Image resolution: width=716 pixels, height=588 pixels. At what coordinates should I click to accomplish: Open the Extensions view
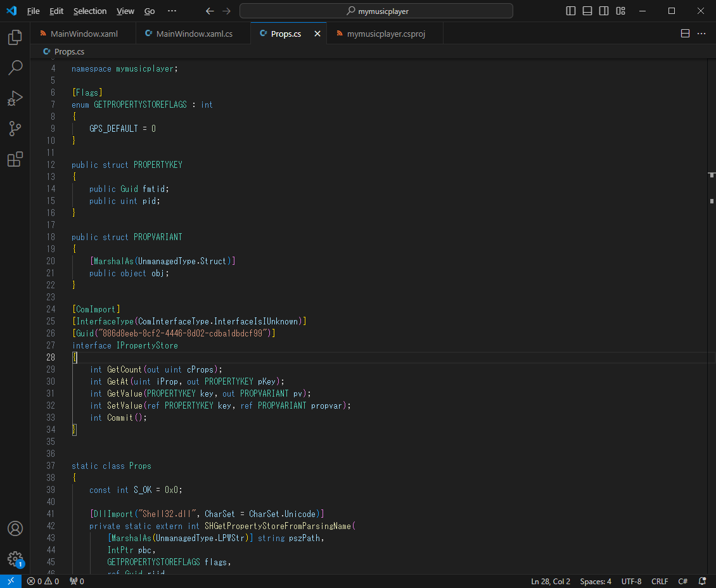[15, 159]
